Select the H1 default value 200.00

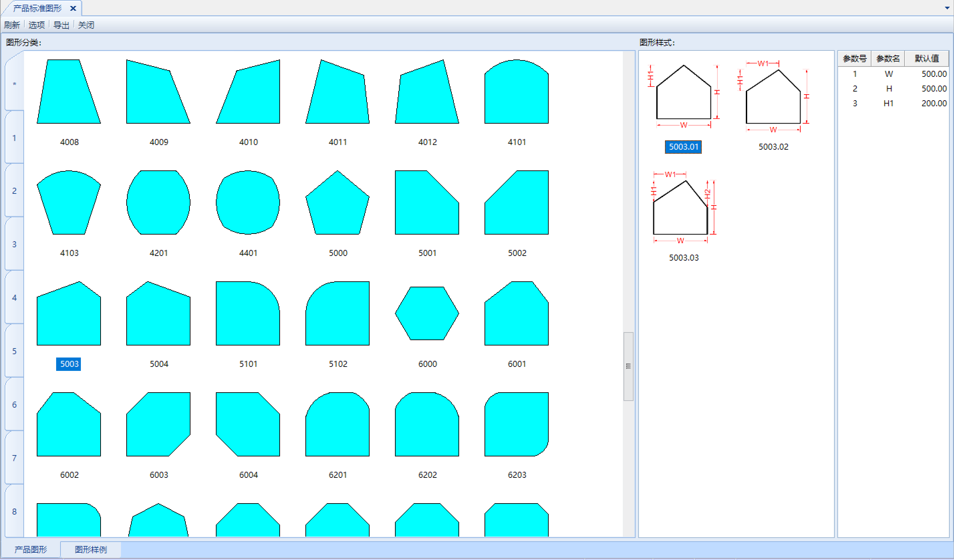click(934, 103)
